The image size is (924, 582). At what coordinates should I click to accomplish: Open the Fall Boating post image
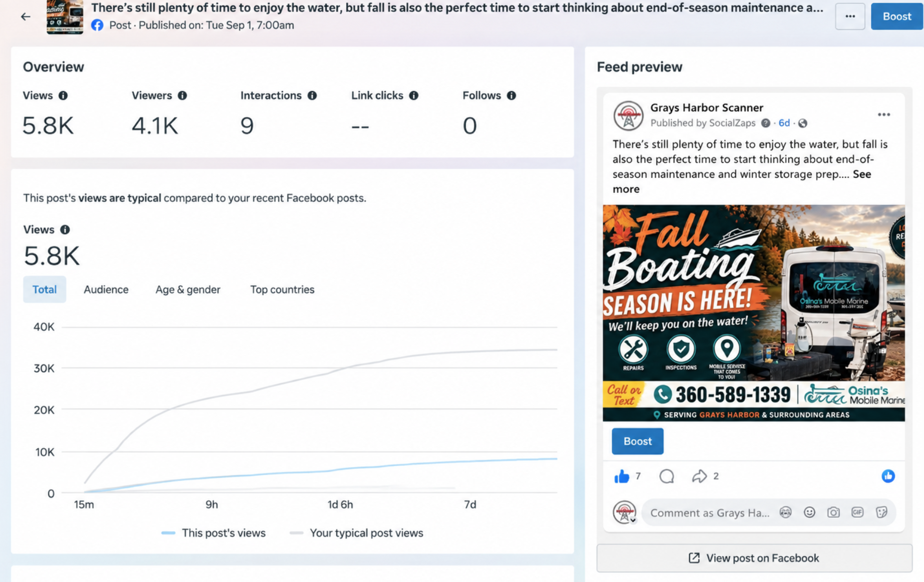pyautogui.click(x=754, y=313)
